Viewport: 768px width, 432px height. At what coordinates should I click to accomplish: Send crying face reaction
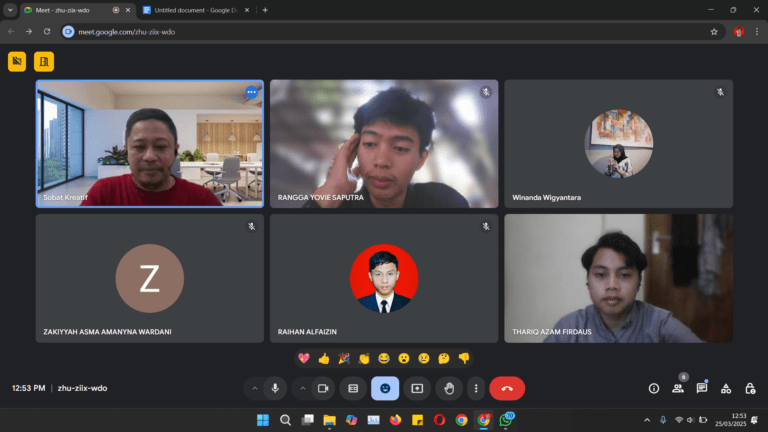pyautogui.click(x=424, y=359)
